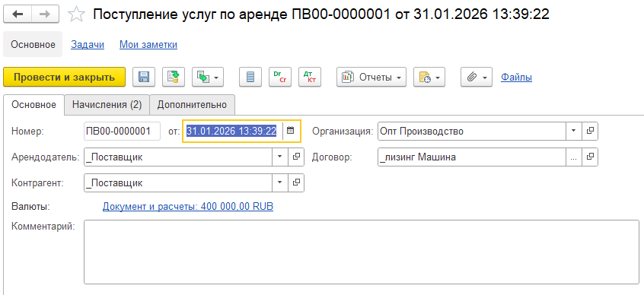Switch to the Начисления (2) tab

[107, 105]
